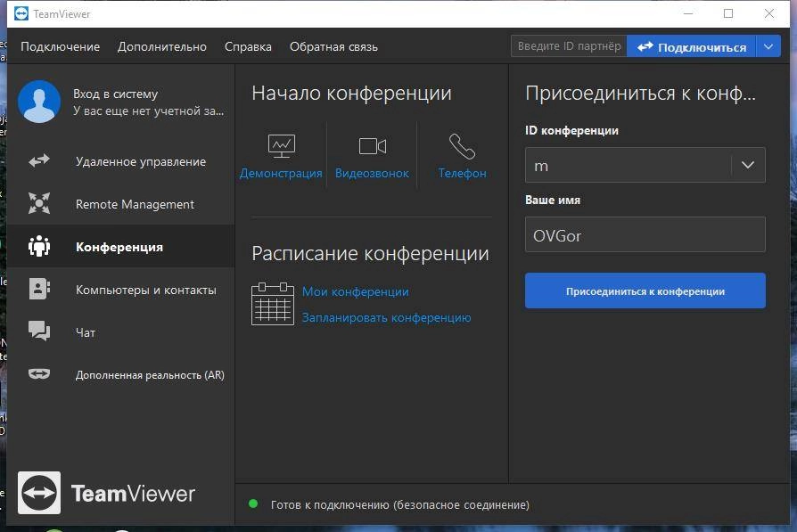The height and width of the screenshot is (532, 797).
Task: Select Удаленное управление in sidebar
Action: tap(141, 161)
